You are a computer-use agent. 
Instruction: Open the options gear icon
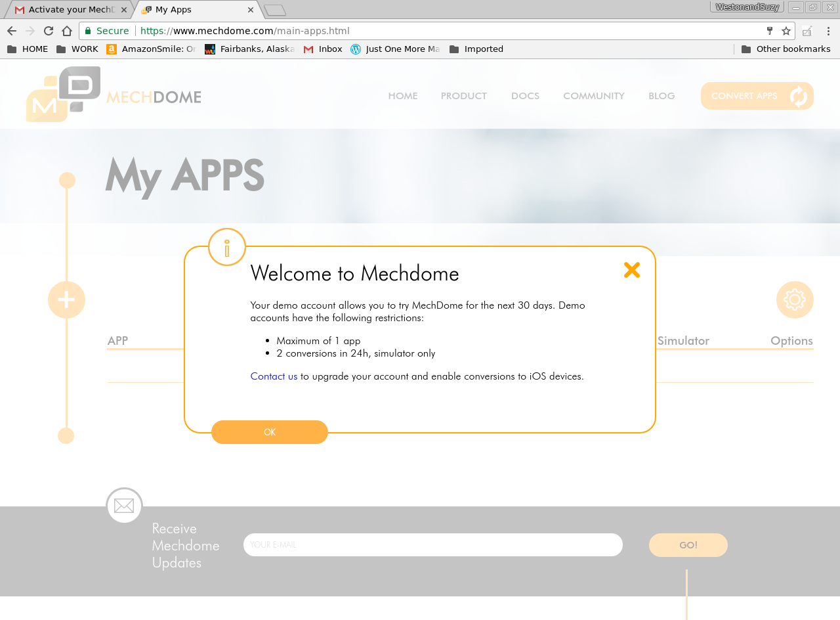(795, 300)
